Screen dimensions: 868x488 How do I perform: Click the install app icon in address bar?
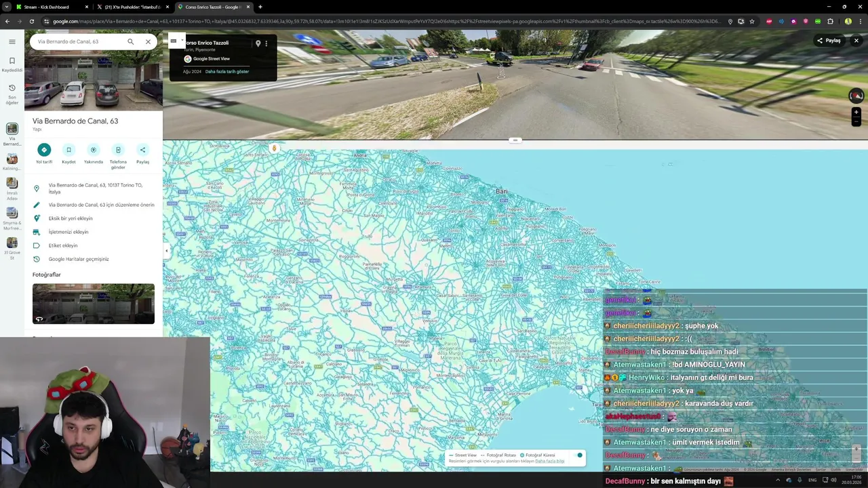[x=741, y=21]
